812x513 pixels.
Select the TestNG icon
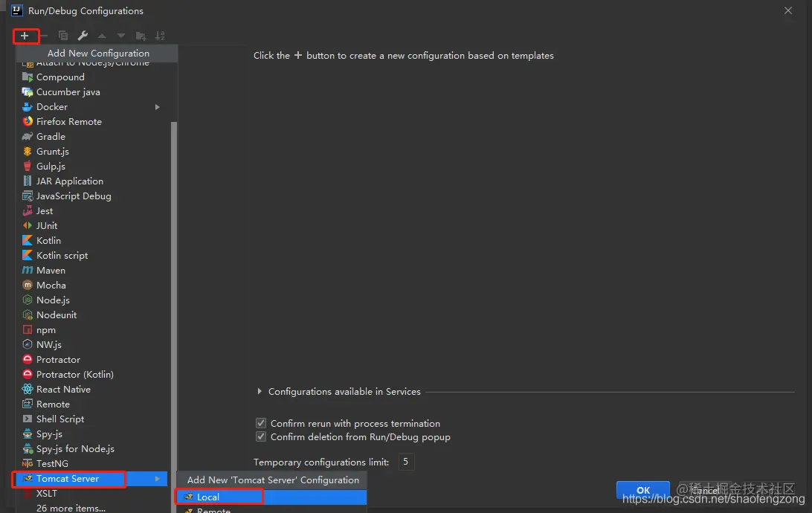click(x=28, y=464)
